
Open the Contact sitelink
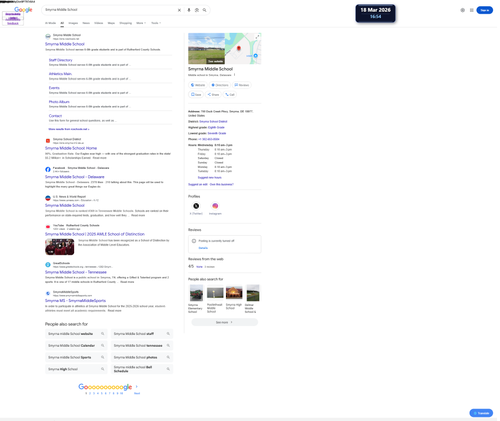55,116
